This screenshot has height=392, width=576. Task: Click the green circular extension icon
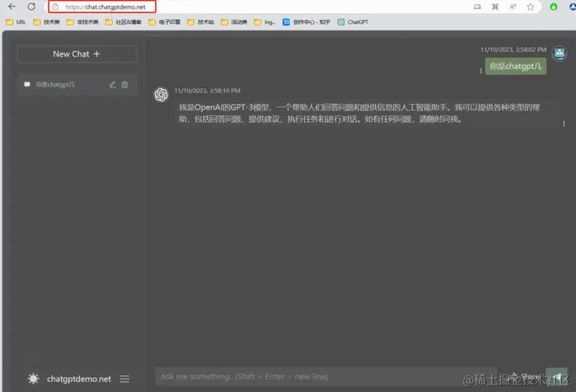(x=554, y=6)
